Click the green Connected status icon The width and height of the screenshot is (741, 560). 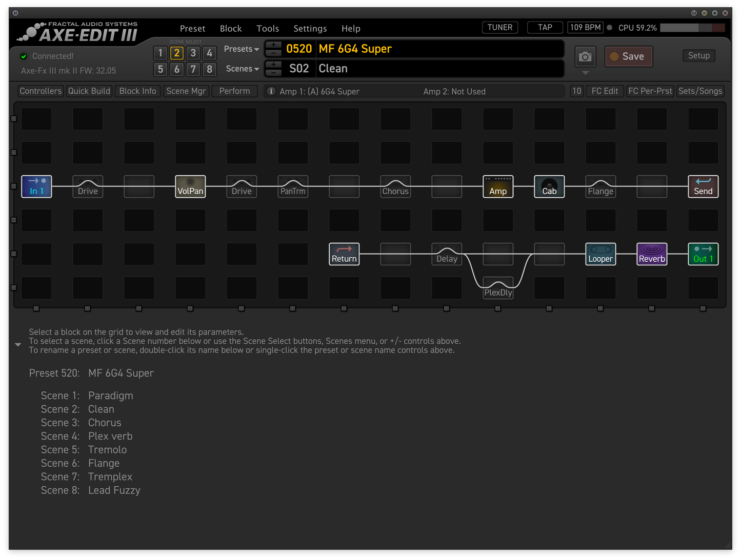(24, 56)
